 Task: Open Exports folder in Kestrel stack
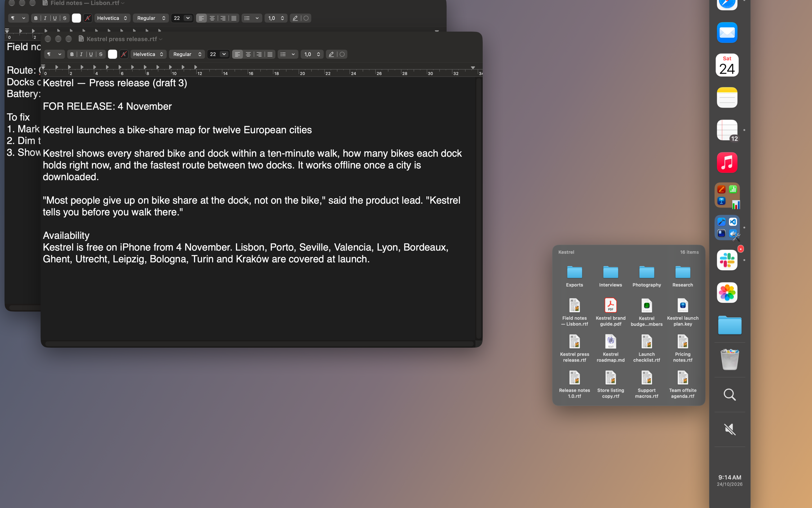574,276
